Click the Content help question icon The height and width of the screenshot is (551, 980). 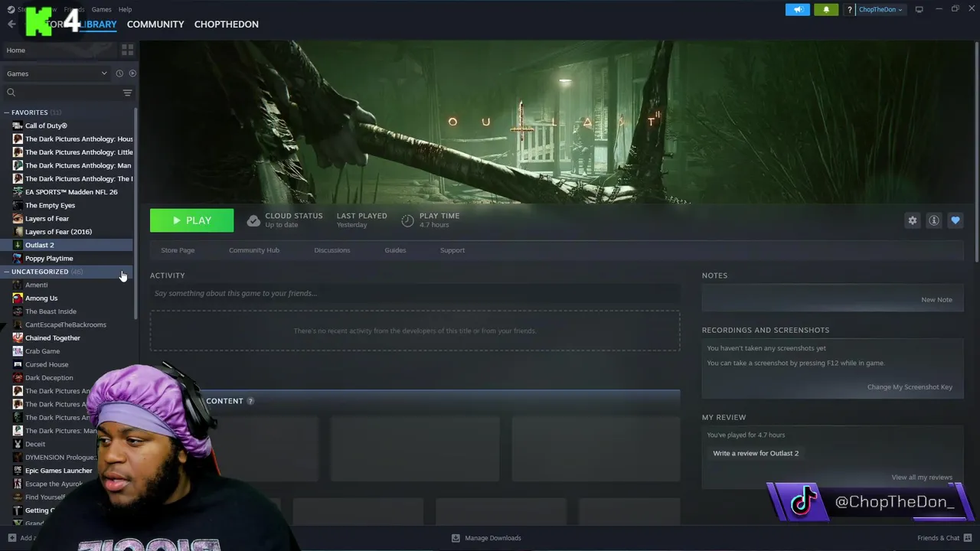(x=250, y=401)
